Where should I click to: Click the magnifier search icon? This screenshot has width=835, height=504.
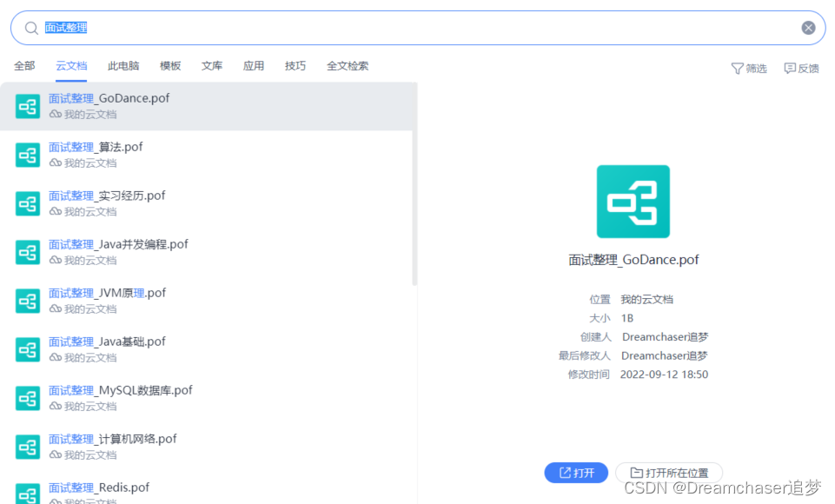point(31,28)
